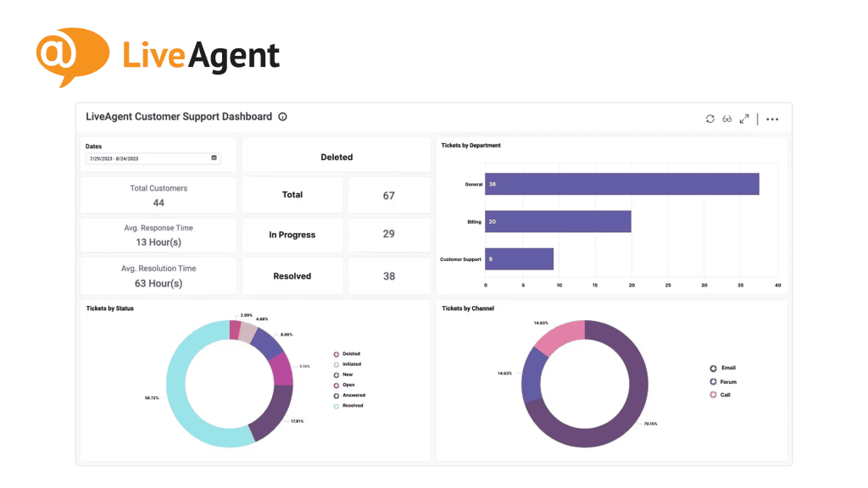Select the General department bar
The image size is (868, 488).
click(621, 184)
